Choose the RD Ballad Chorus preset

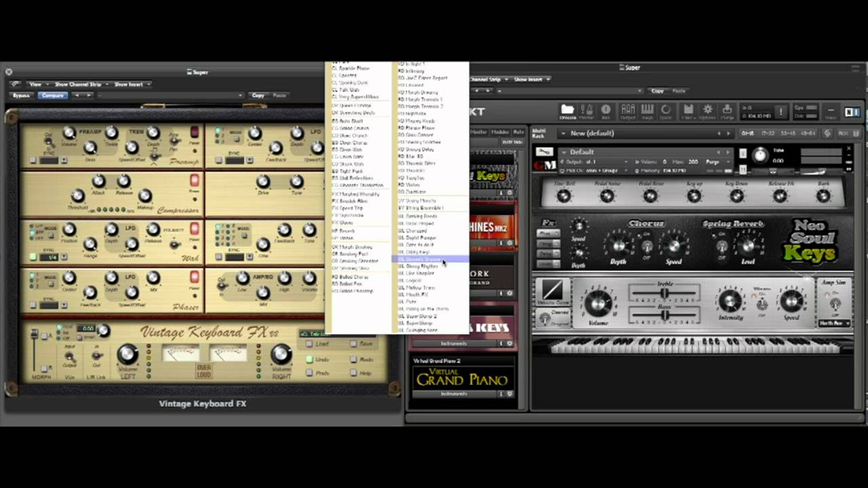click(350, 277)
